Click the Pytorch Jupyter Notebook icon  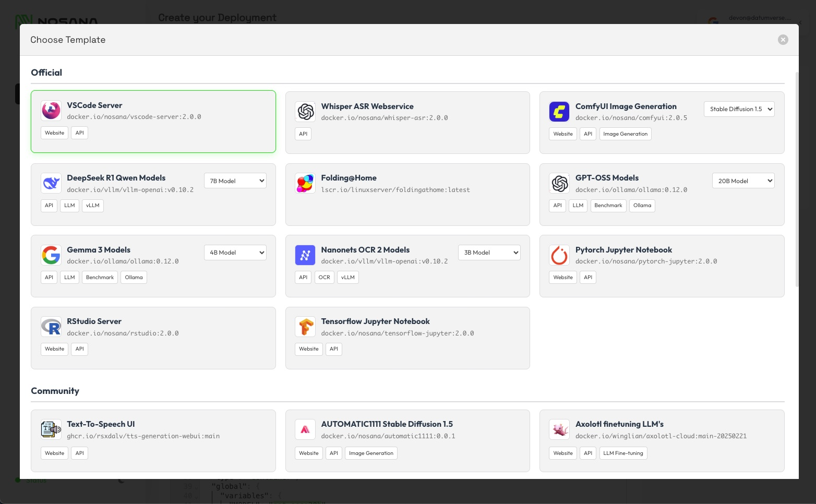pos(559,255)
